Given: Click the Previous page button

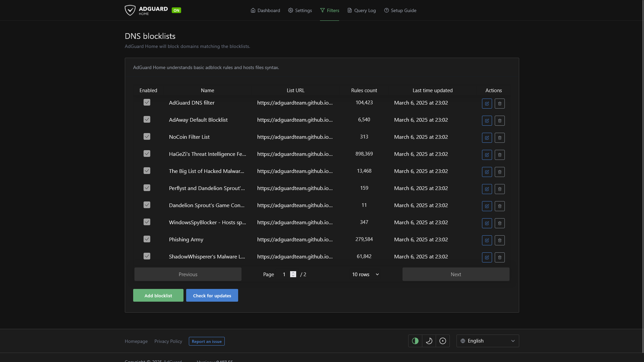Looking at the screenshot, I should pos(188,274).
